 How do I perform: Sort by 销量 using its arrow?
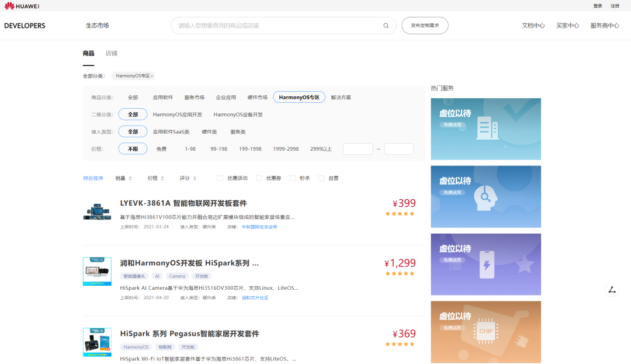pos(130,178)
